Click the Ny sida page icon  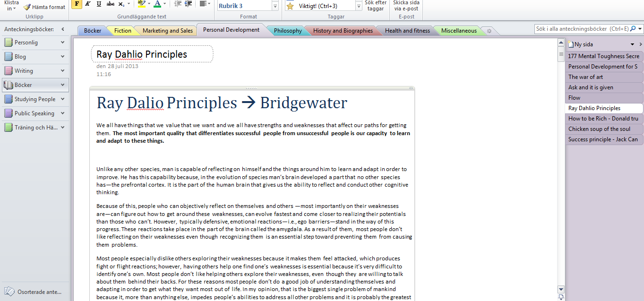point(571,44)
